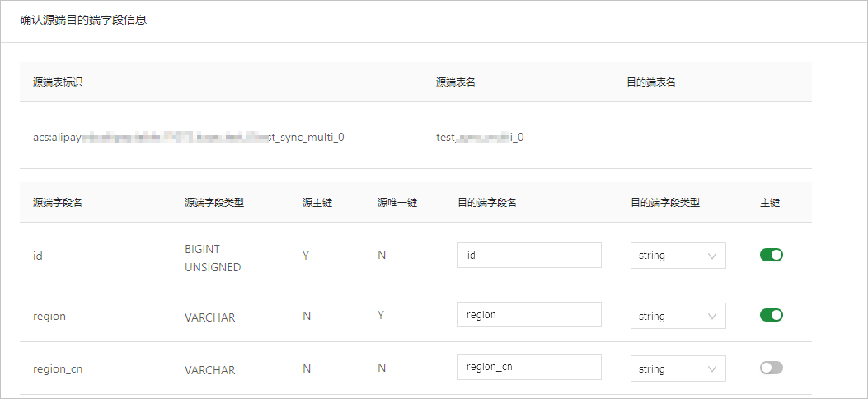Open destination type dropdown for region_cn row

pos(678,368)
